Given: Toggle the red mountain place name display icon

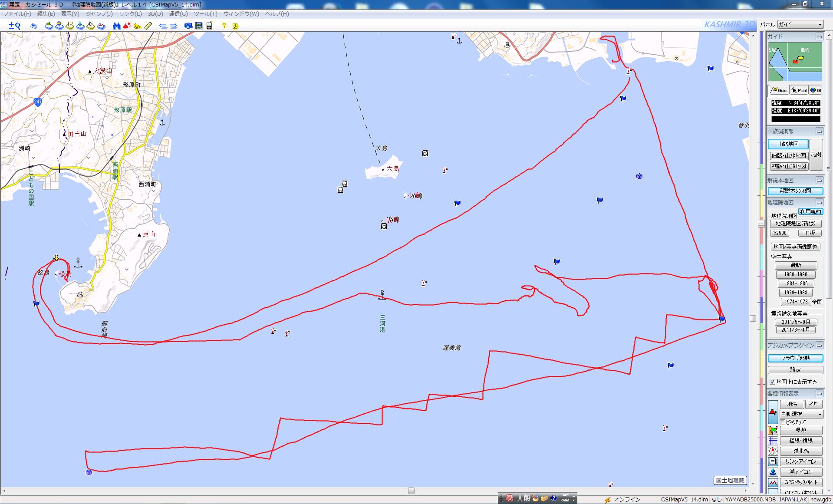Looking at the screenshot, I should click(x=773, y=412).
